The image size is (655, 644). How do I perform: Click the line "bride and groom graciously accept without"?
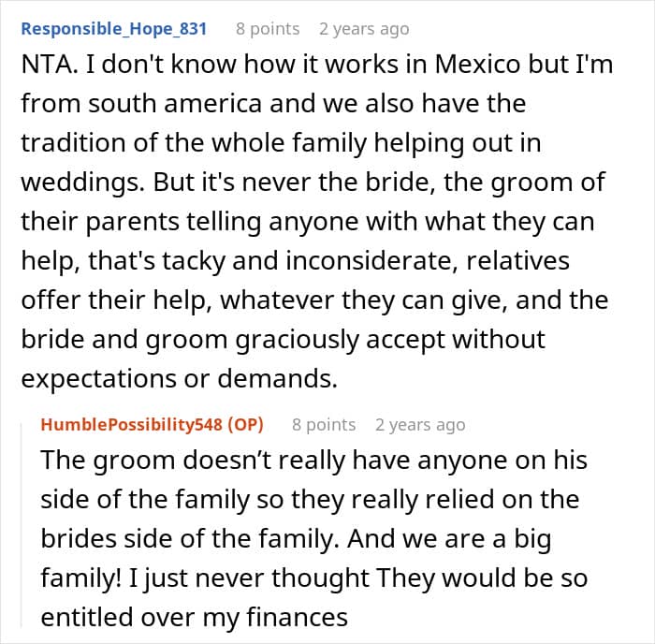pos(284,341)
